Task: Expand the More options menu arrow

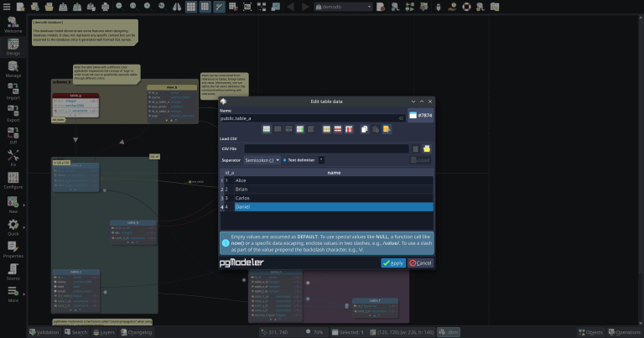Action: coord(23,294)
